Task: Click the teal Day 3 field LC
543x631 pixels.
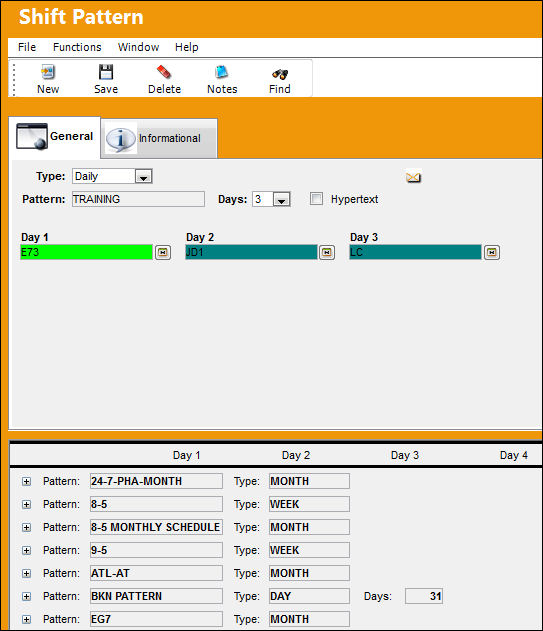Action: 415,252
